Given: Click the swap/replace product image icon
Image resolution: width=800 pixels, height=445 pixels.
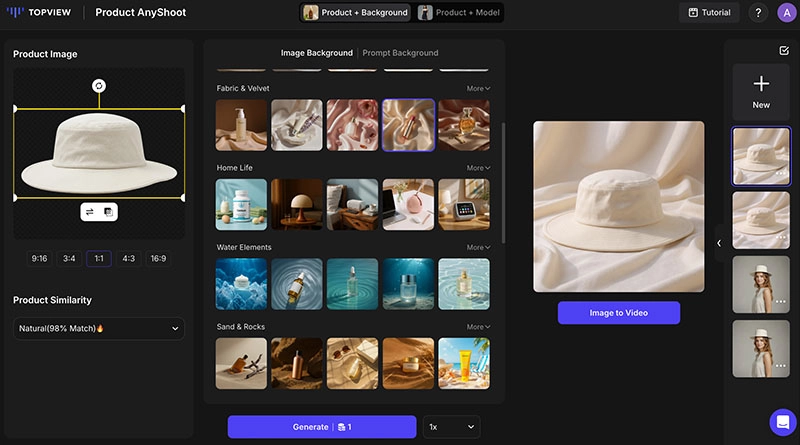Looking at the screenshot, I should pos(90,212).
